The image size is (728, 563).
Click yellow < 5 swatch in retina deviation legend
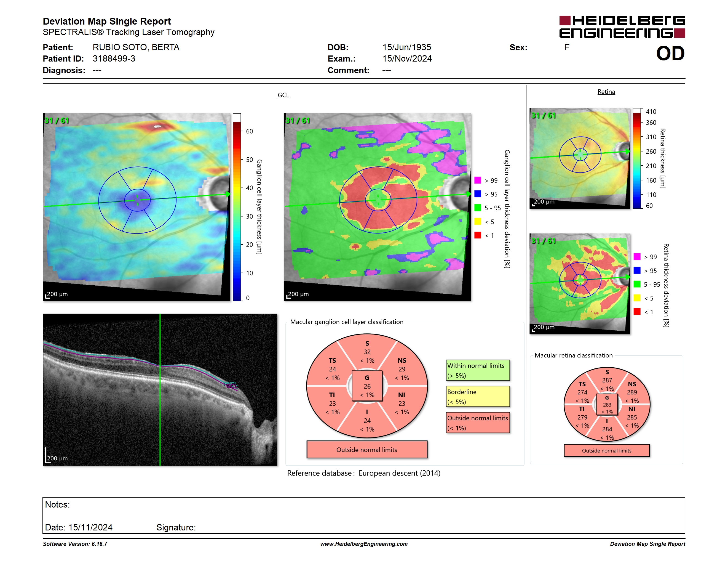click(637, 298)
